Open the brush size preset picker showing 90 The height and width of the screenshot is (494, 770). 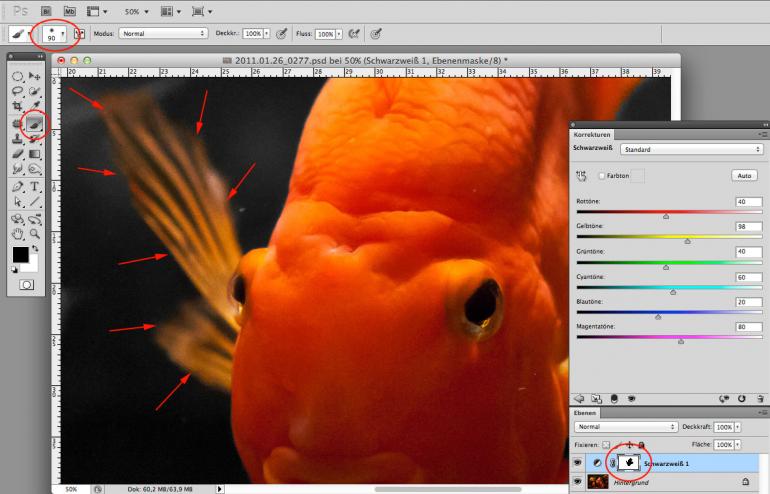(x=55, y=34)
